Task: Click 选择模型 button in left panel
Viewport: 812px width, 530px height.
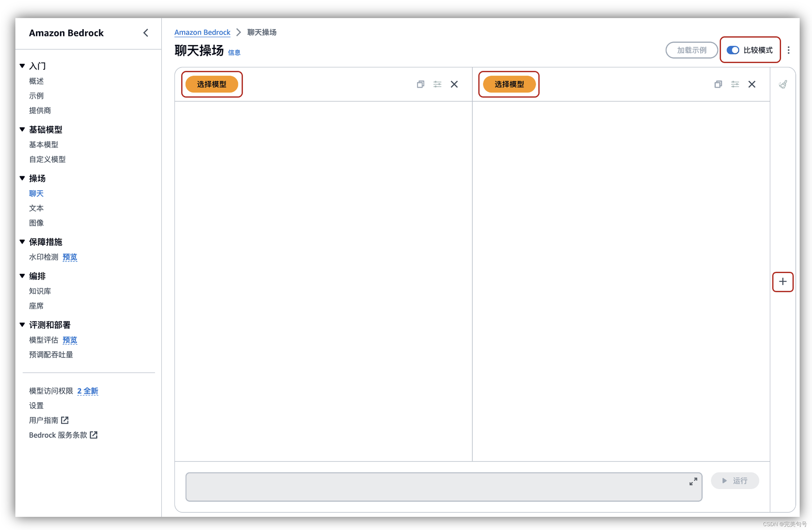Action: pos(212,84)
